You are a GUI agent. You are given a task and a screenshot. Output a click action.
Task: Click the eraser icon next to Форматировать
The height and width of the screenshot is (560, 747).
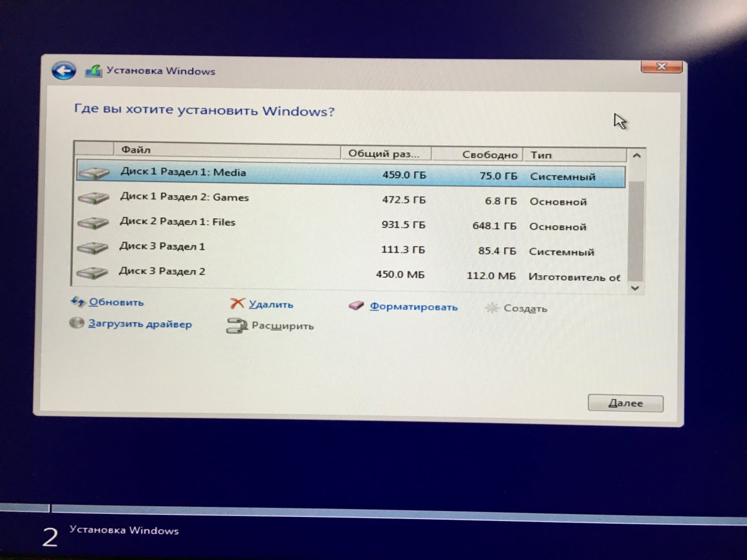click(x=357, y=306)
